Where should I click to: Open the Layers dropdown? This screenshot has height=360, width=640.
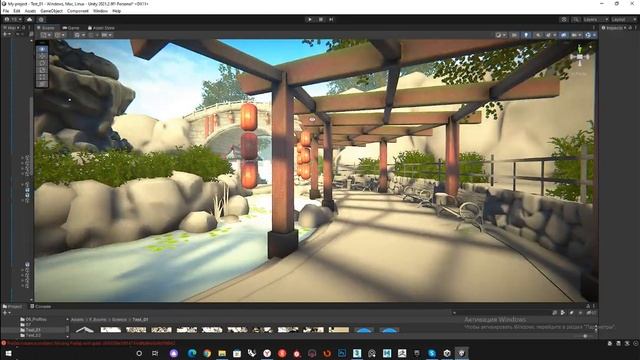pos(596,19)
